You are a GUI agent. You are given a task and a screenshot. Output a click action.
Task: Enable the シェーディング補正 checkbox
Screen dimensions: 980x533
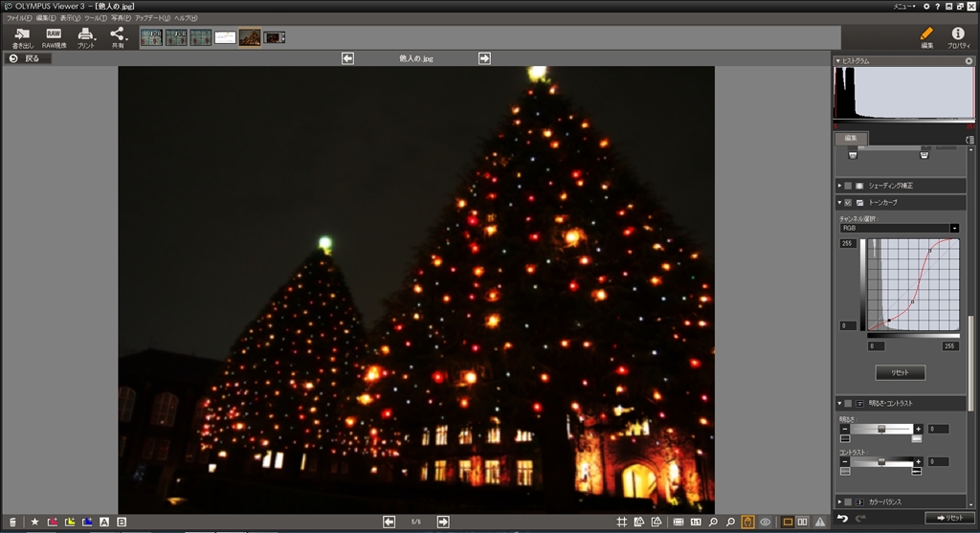click(848, 186)
